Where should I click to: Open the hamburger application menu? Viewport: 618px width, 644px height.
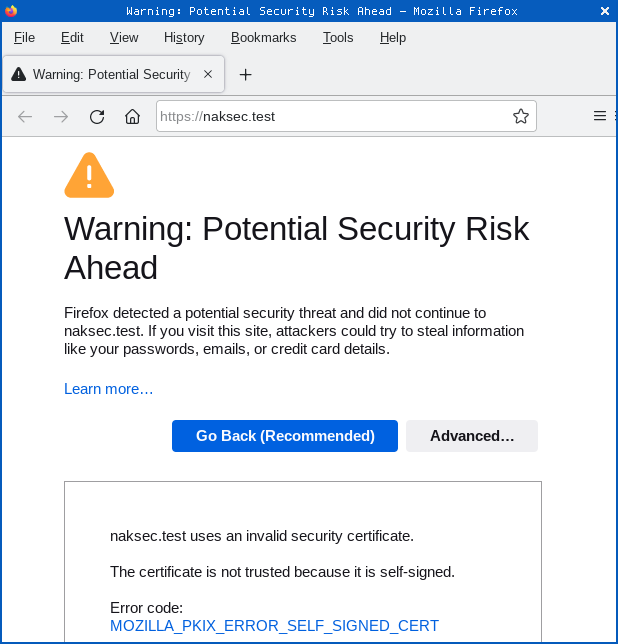(x=600, y=116)
